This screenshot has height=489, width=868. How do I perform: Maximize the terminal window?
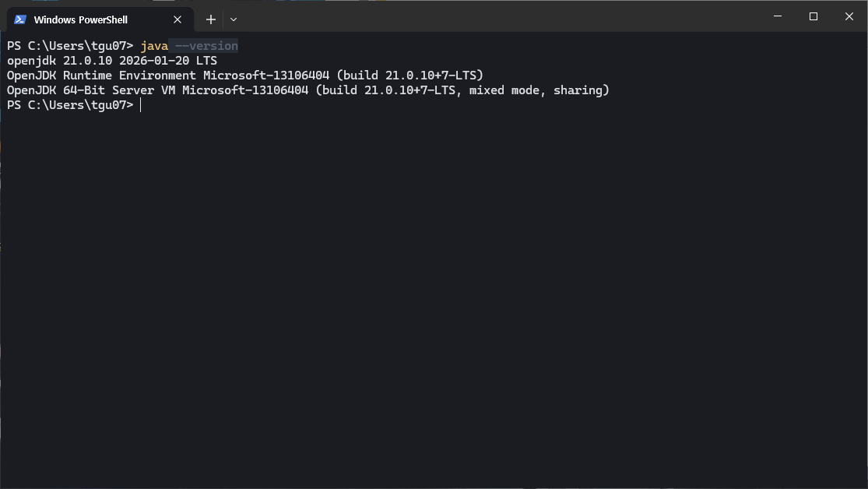tap(814, 16)
